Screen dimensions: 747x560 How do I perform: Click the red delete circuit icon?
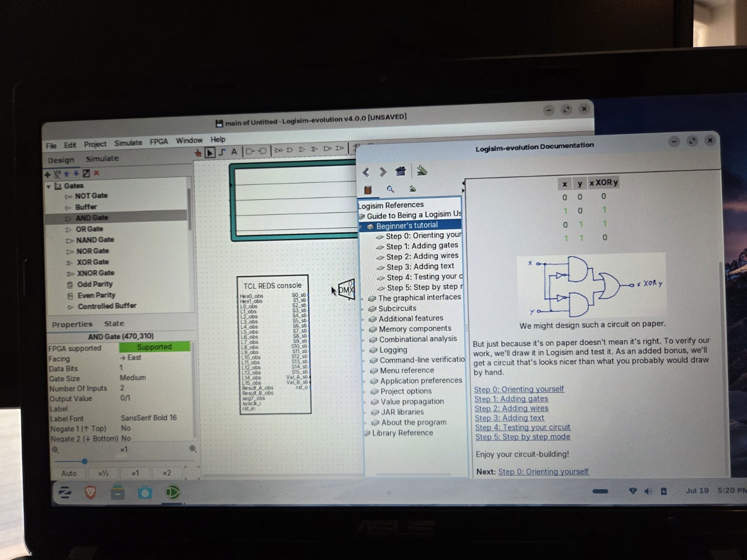[97, 173]
